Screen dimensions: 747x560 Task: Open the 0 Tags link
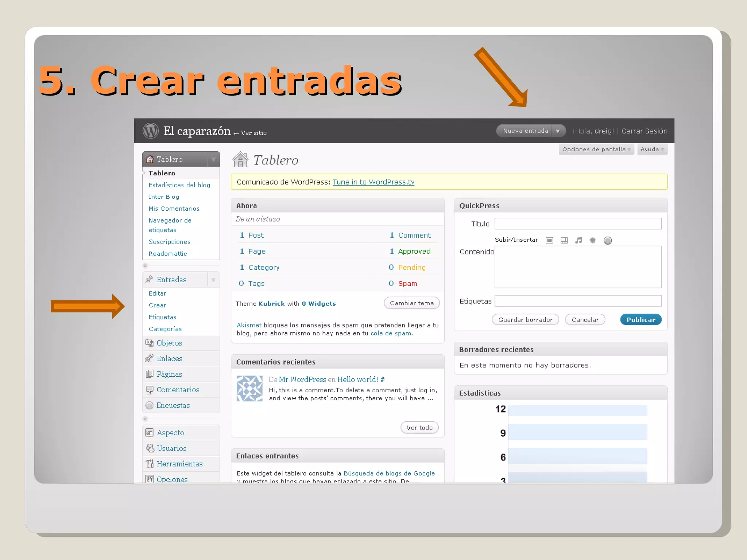(x=251, y=283)
